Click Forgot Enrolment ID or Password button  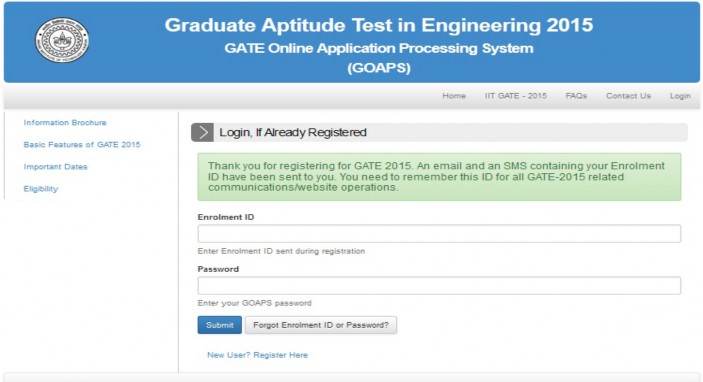click(321, 325)
